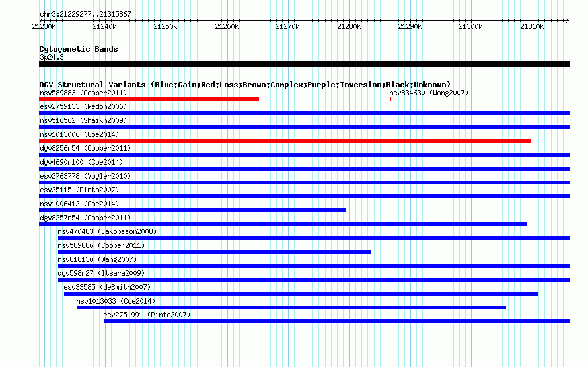The width and height of the screenshot is (588, 367).
Task: Click the Cytogenetic Bands track title
Action: point(79,49)
